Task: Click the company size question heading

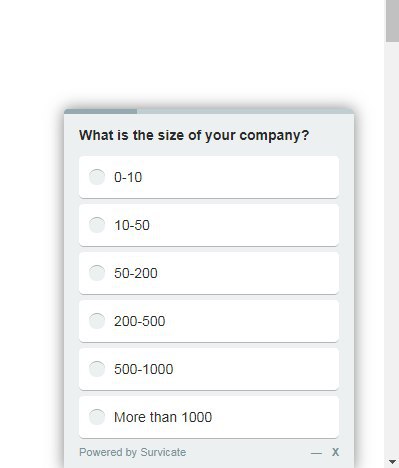Action: [194, 135]
